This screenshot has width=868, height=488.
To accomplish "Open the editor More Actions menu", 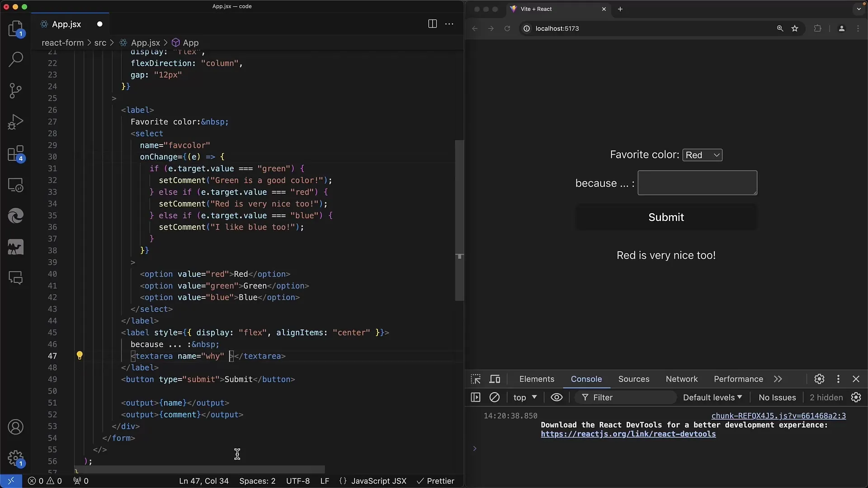I will point(449,24).
